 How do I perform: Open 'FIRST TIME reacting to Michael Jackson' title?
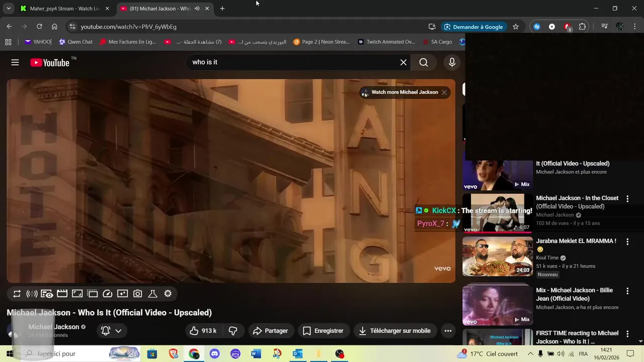click(577, 337)
